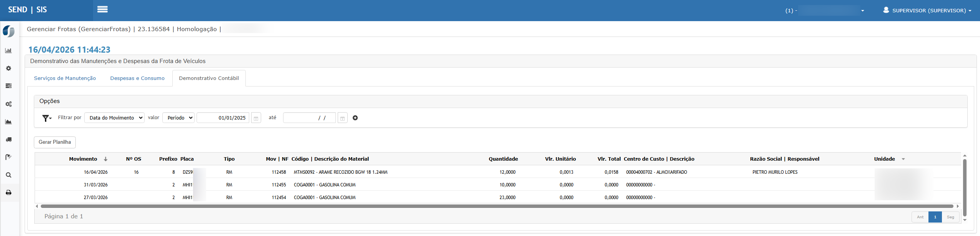The height and width of the screenshot is (236, 980).
Task: Open the SUPERVISOR user menu
Action: coord(927,10)
